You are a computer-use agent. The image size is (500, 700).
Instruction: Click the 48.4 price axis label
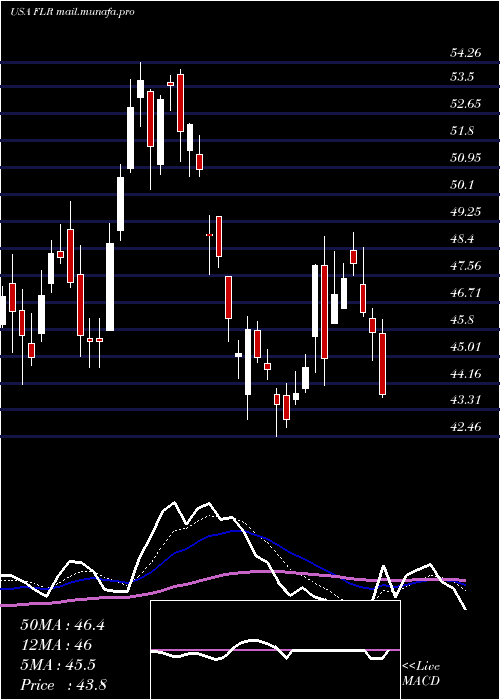pyautogui.click(x=462, y=239)
